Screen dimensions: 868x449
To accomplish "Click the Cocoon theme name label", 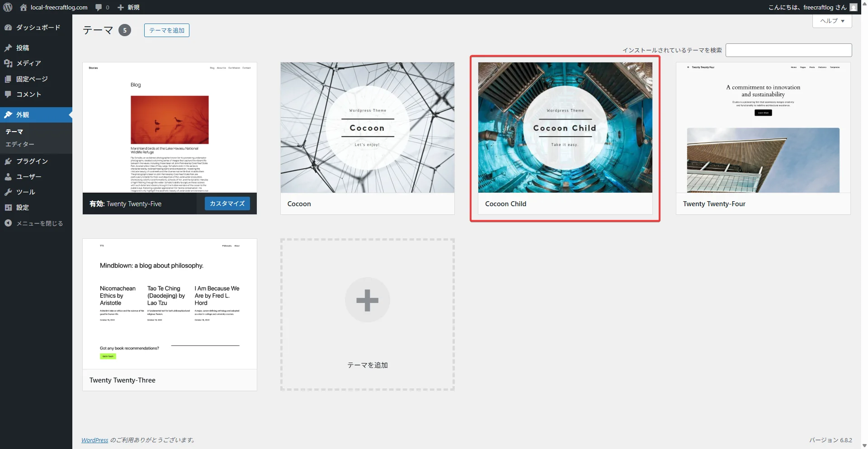I will (299, 204).
